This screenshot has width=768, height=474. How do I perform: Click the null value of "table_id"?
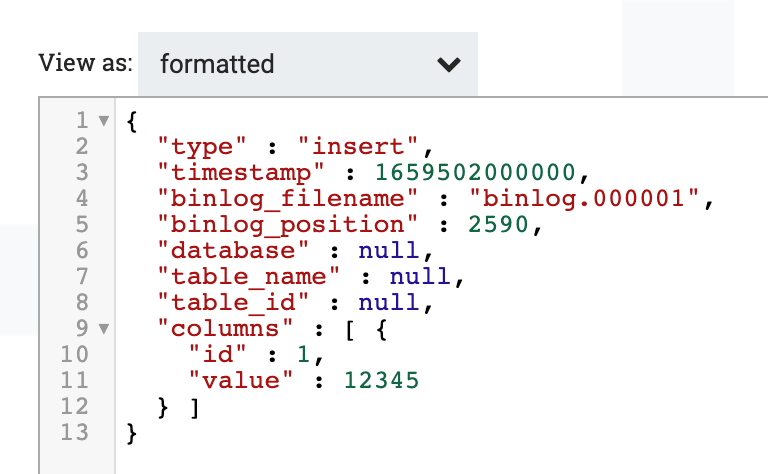(389, 302)
